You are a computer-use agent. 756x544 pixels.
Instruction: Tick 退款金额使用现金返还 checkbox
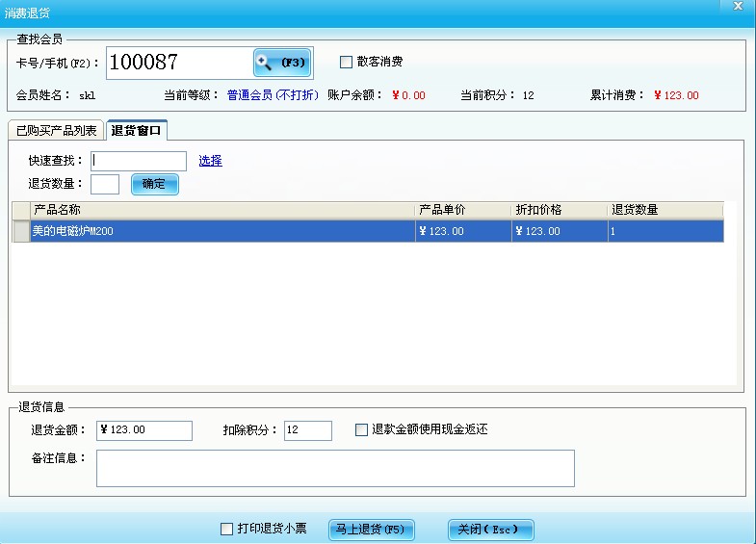tap(362, 429)
